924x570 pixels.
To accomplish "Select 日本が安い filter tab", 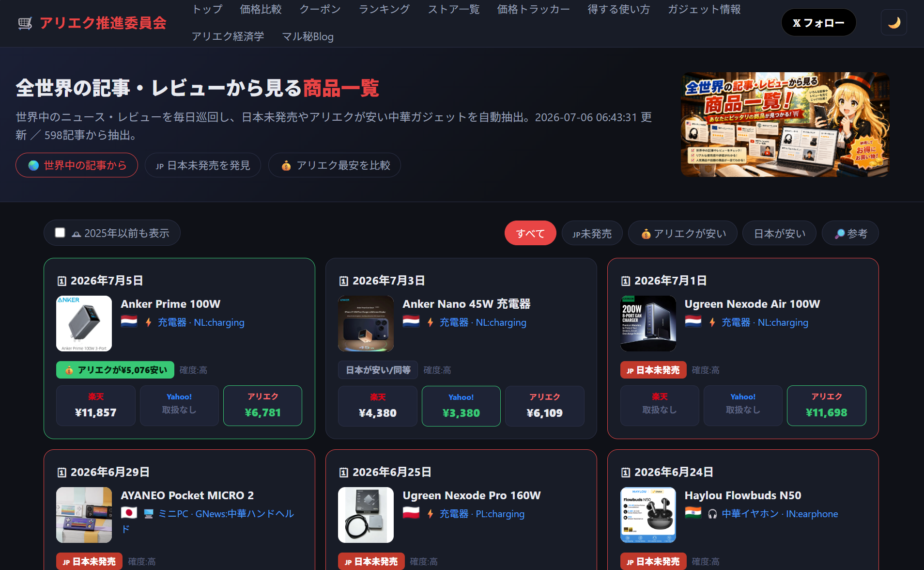I will click(779, 233).
